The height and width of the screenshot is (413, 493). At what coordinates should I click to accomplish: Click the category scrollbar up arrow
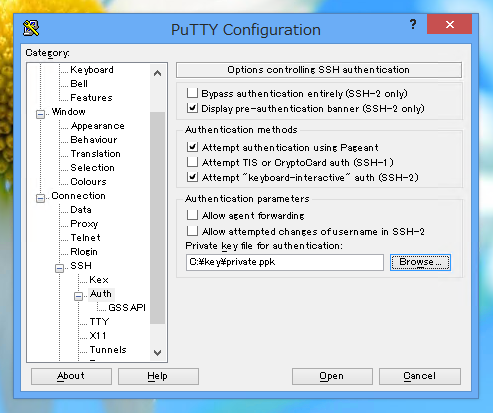coord(158,73)
